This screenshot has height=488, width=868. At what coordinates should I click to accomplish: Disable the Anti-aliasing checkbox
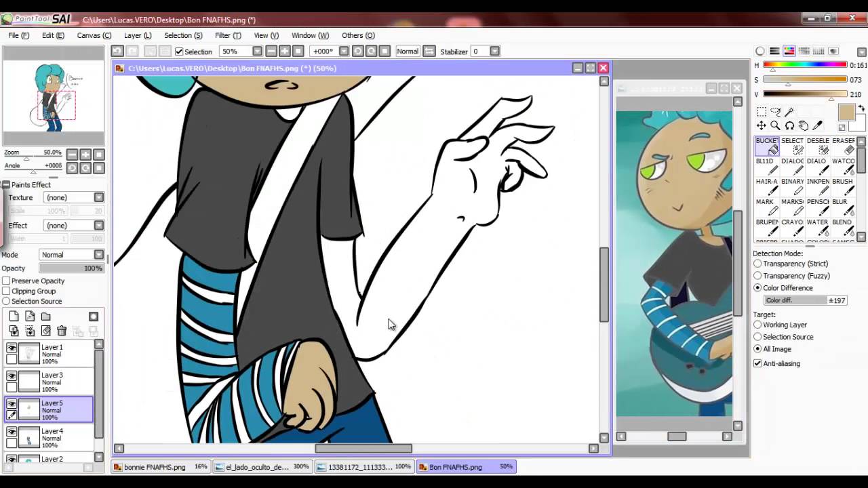[757, 363]
